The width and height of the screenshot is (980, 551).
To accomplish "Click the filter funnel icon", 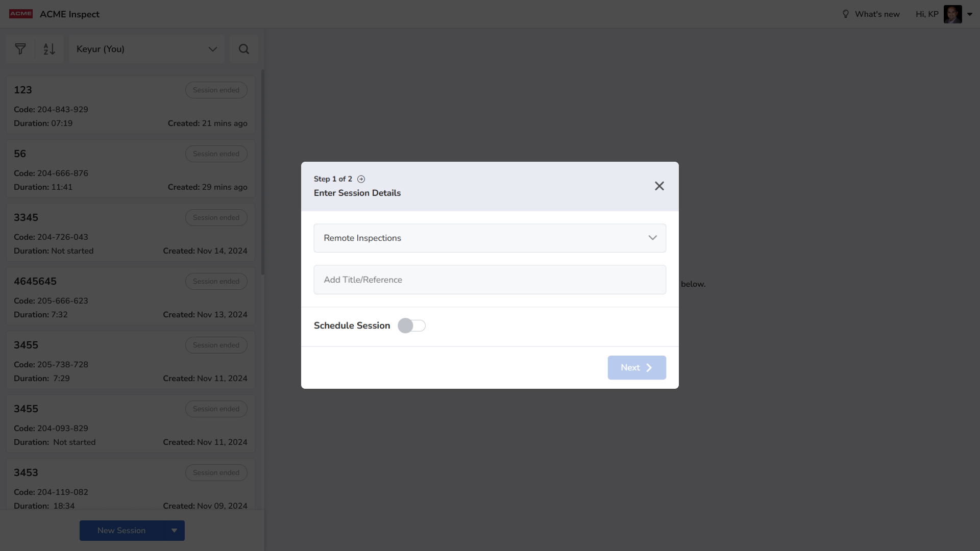I will click(x=20, y=49).
